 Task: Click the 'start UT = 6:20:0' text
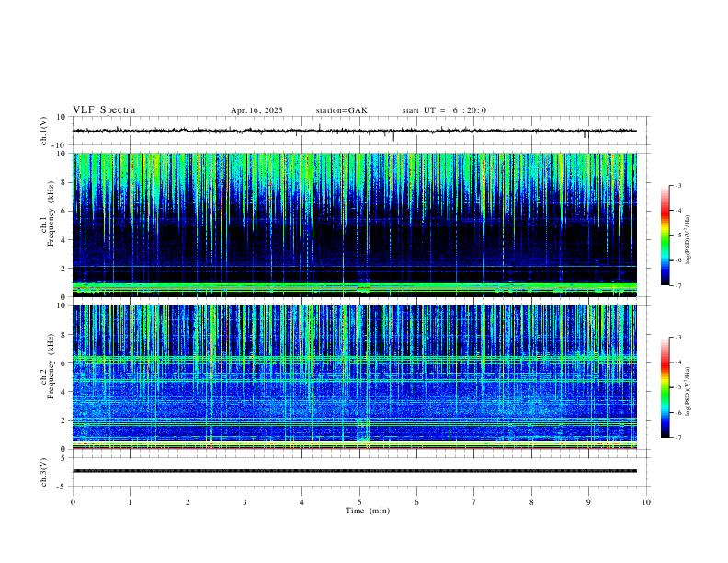tap(444, 110)
